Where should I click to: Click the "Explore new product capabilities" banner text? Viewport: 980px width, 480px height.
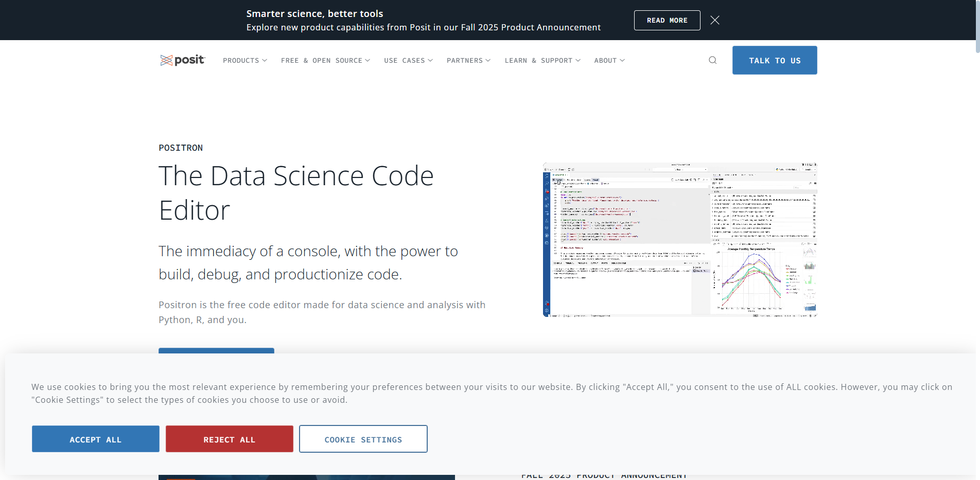(423, 27)
